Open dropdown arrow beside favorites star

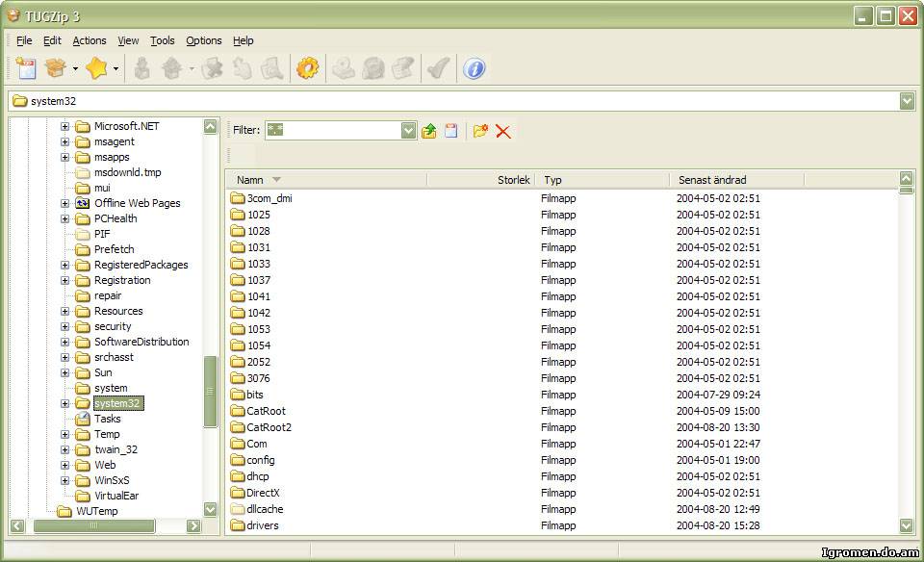(x=116, y=68)
